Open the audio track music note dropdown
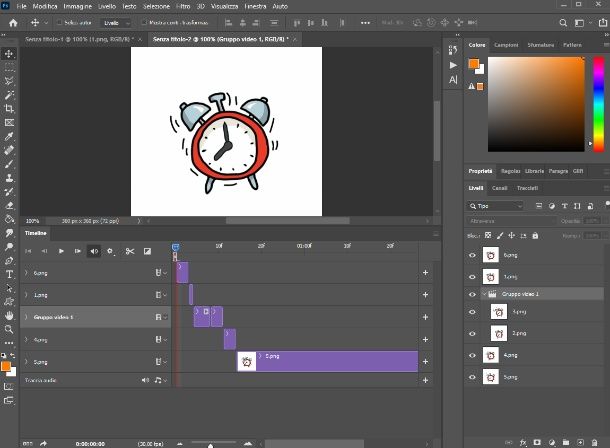 (x=160, y=380)
